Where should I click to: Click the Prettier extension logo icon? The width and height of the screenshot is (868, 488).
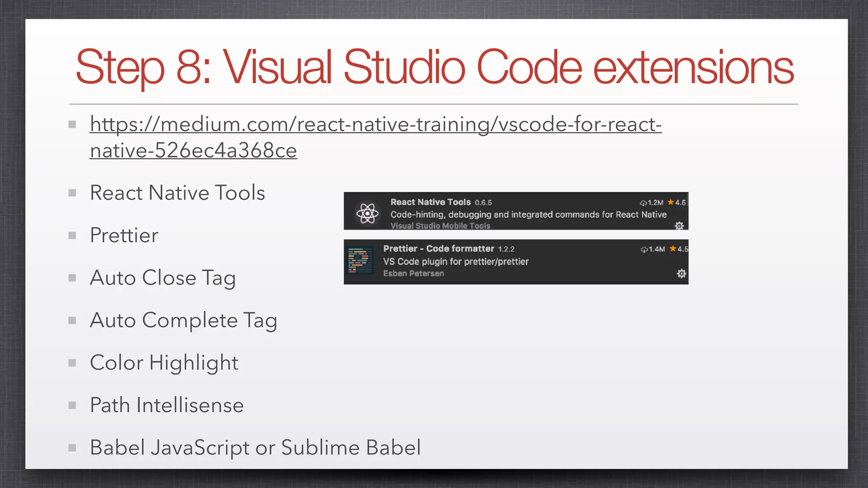[360, 260]
